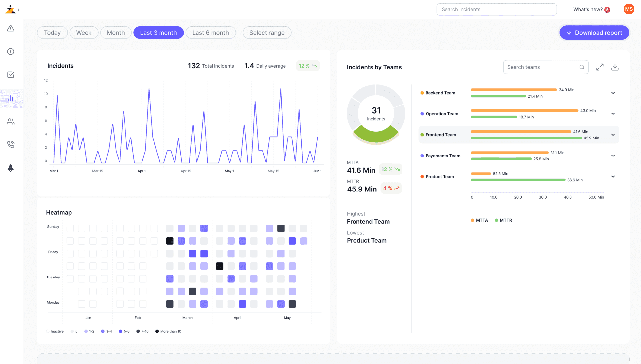Toggle the MTTR legend item
This screenshot has height=364, width=641.
coord(503,220)
